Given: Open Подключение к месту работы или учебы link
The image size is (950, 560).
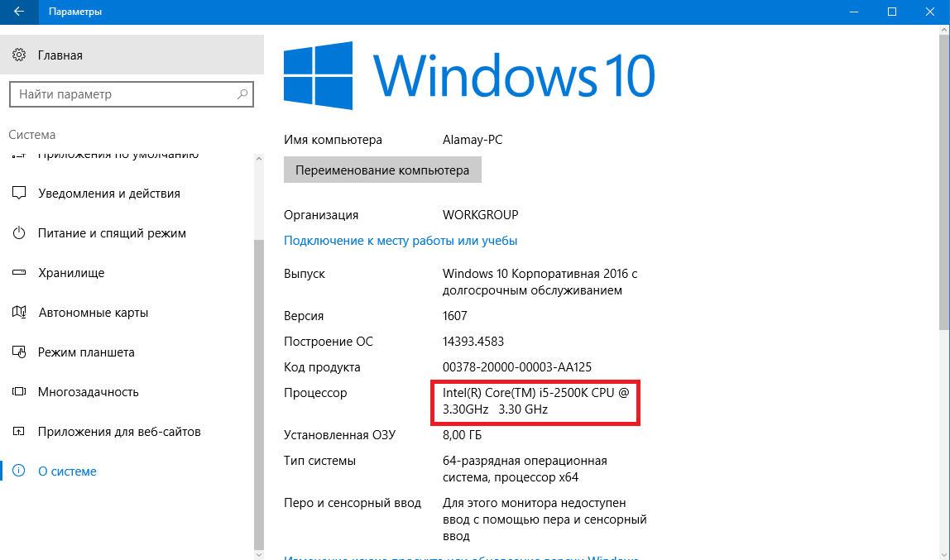Looking at the screenshot, I should click(x=401, y=241).
